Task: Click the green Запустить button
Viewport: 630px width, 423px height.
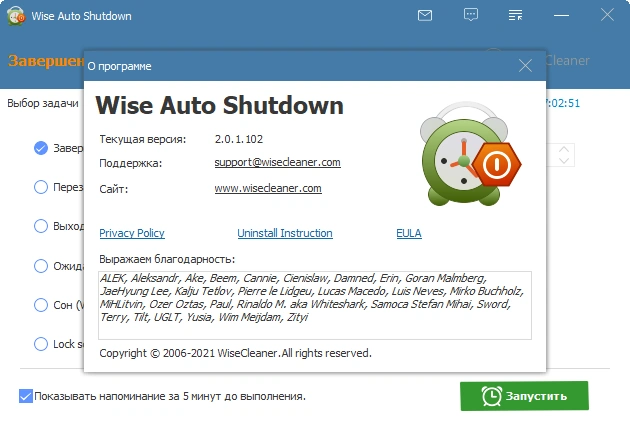Action: point(524,396)
